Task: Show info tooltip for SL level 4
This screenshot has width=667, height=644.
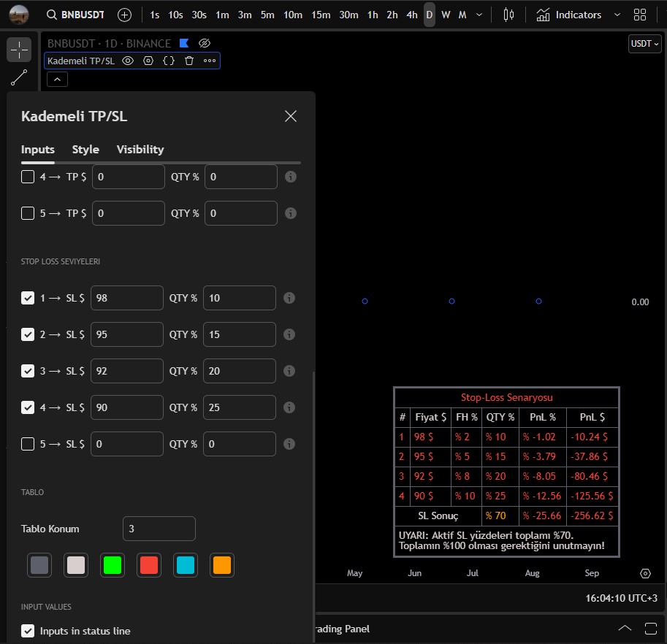Action: pyautogui.click(x=289, y=407)
